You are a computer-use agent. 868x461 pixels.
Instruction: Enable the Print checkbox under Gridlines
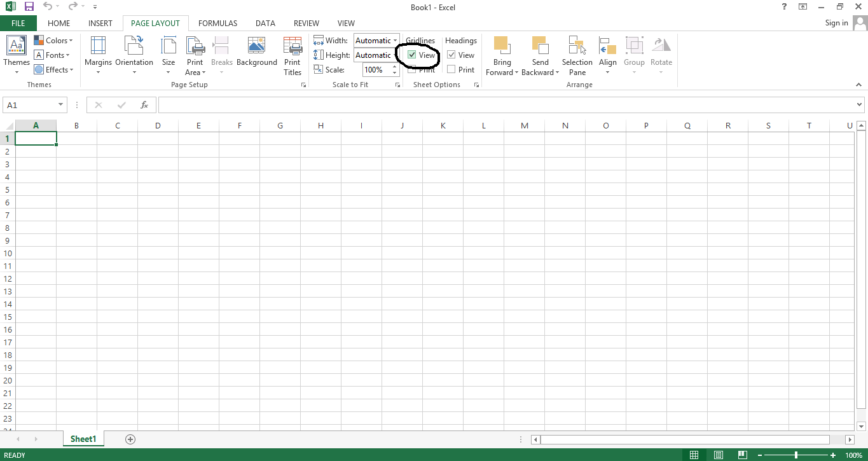[412, 69]
